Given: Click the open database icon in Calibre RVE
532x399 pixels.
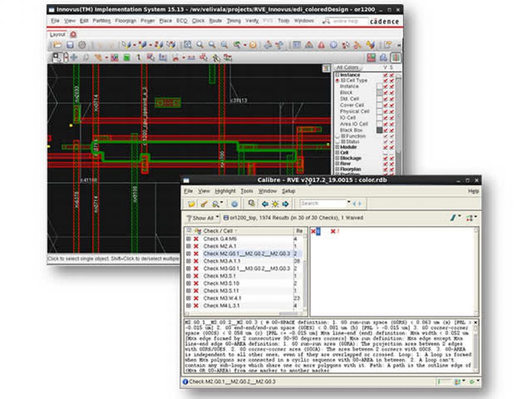Looking at the screenshot, I should [192, 204].
